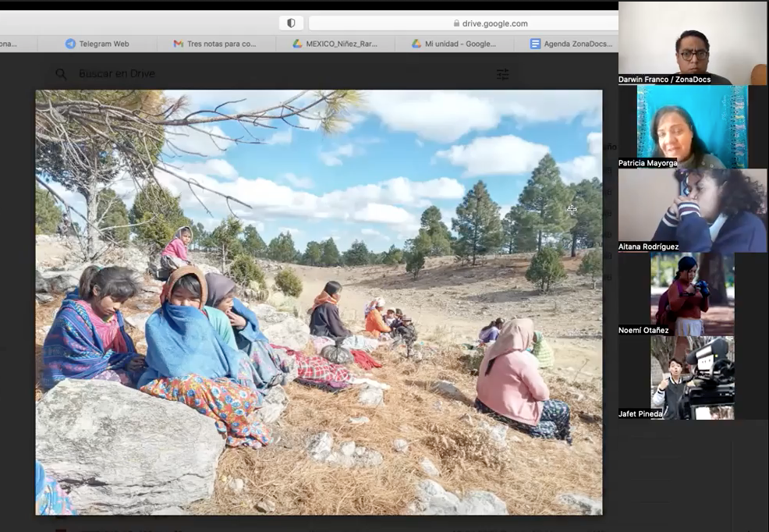
Task: Open the Mi unidad - Google tab
Action: (460, 44)
